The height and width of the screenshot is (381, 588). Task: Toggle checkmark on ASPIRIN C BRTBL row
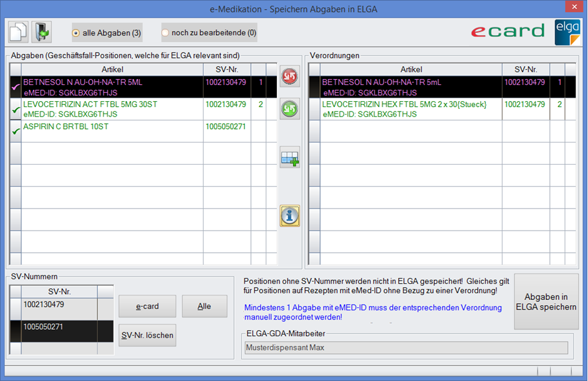[x=16, y=131]
